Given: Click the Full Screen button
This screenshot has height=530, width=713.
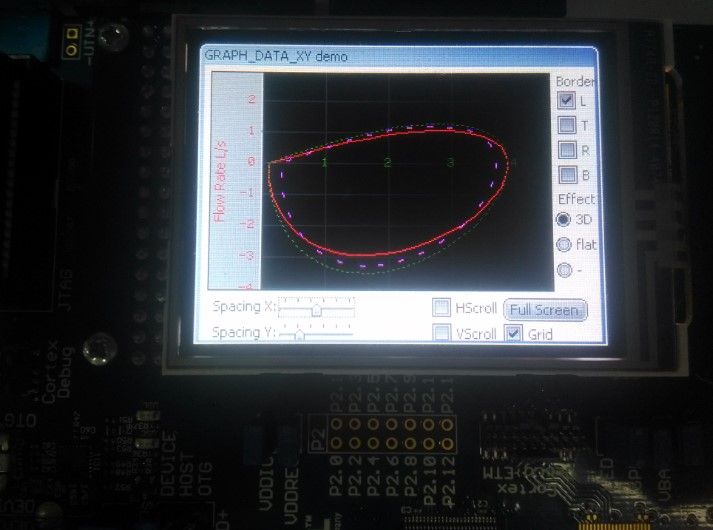Looking at the screenshot, I should tap(545, 310).
